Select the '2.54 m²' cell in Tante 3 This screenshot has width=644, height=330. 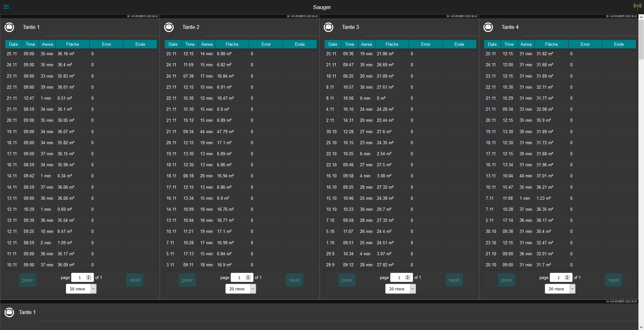(384, 154)
